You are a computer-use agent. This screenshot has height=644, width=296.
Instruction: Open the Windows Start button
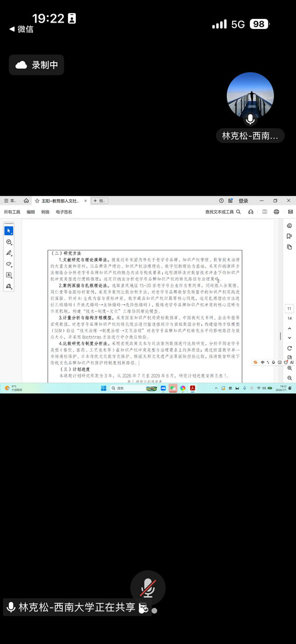[104, 388]
